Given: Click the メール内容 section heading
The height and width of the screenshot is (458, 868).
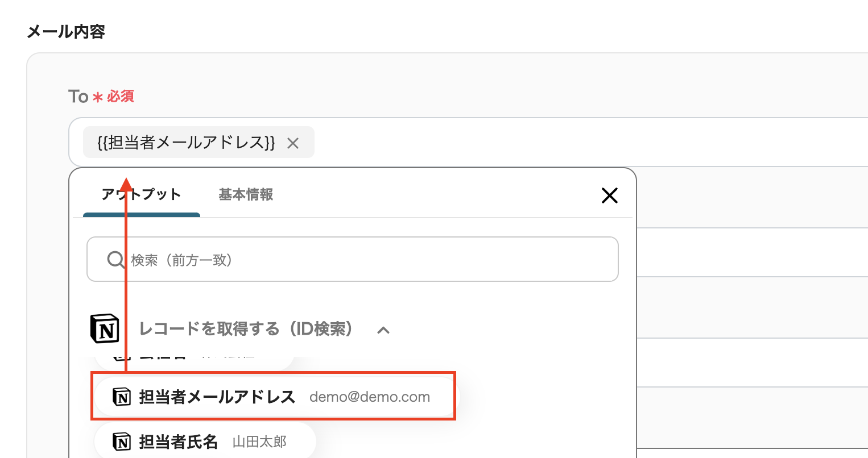Looking at the screenshot, I should pos(66,32).
